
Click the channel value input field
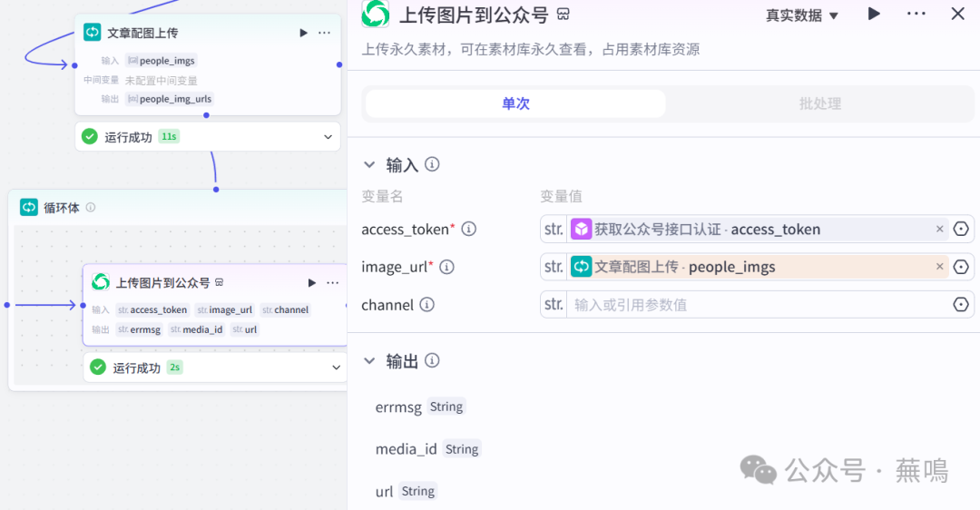tap(758, 305)
